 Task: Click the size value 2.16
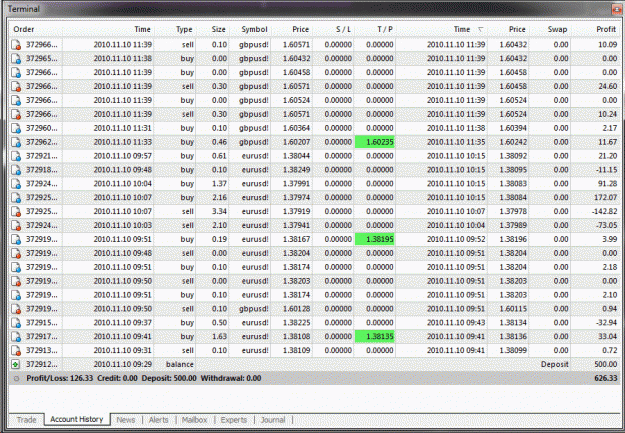click(219, 198)
